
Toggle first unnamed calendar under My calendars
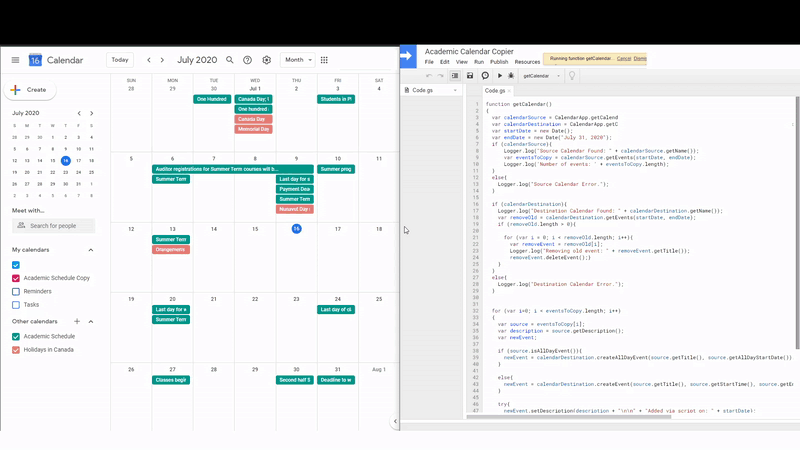coord(16,265)
